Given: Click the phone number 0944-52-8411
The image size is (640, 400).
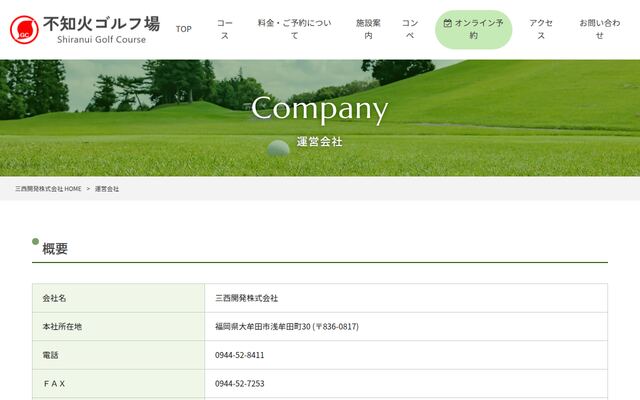Looking at the screenshot, I should [x=240, y=355].
